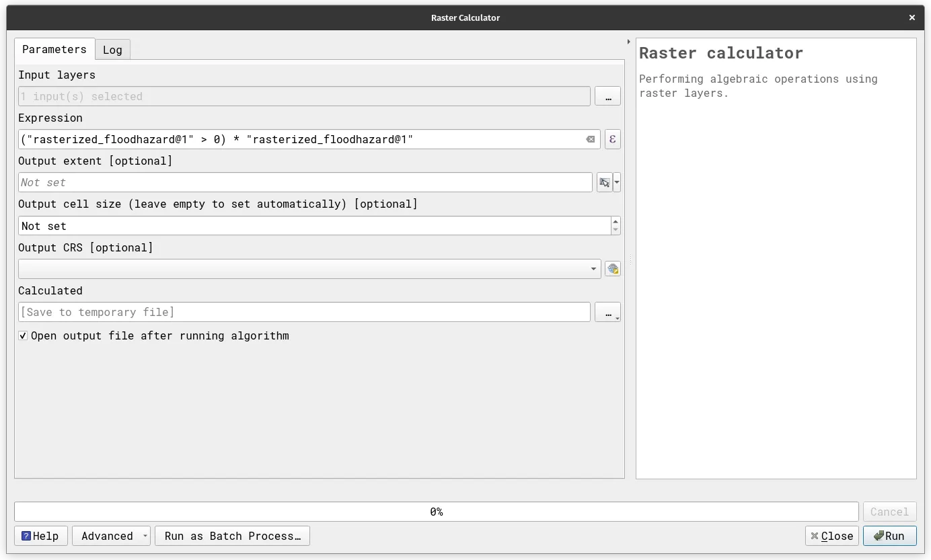Close the Raster Calculator dialog
Image resolution: width=931 pixels, height=560 pixels.
831,536
